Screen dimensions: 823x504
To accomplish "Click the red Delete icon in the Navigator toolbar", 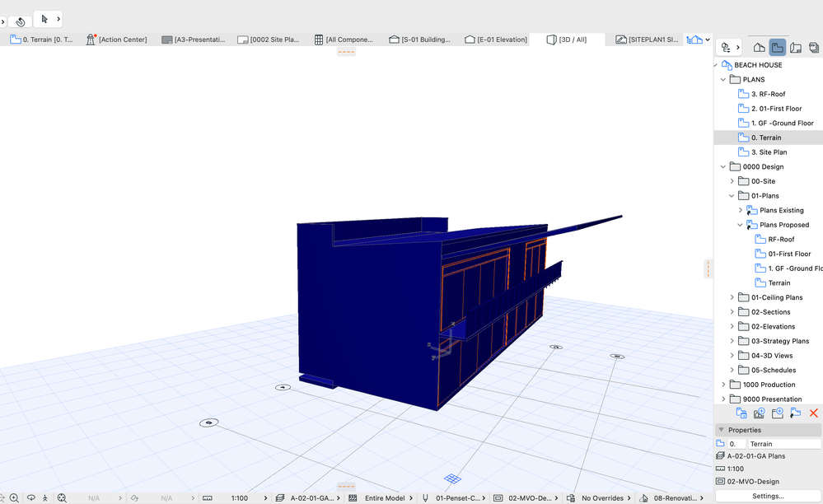I will point(814,413).
